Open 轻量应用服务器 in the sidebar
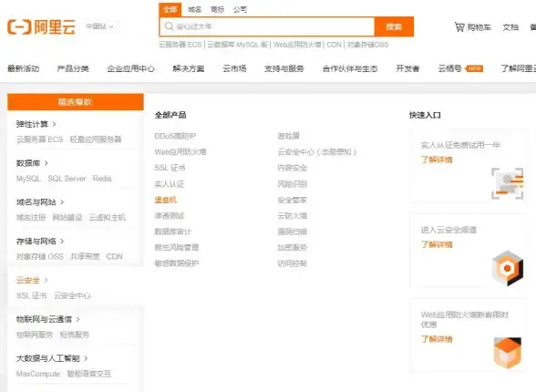Screen dimensions: 536x392 (96, 139)
